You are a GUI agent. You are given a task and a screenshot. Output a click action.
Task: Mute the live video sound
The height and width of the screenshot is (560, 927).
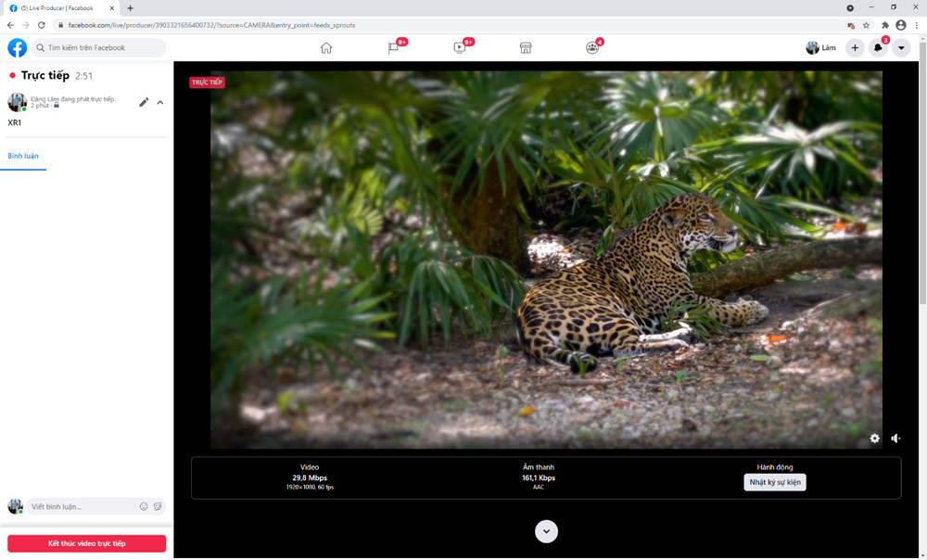click(896, 439)
